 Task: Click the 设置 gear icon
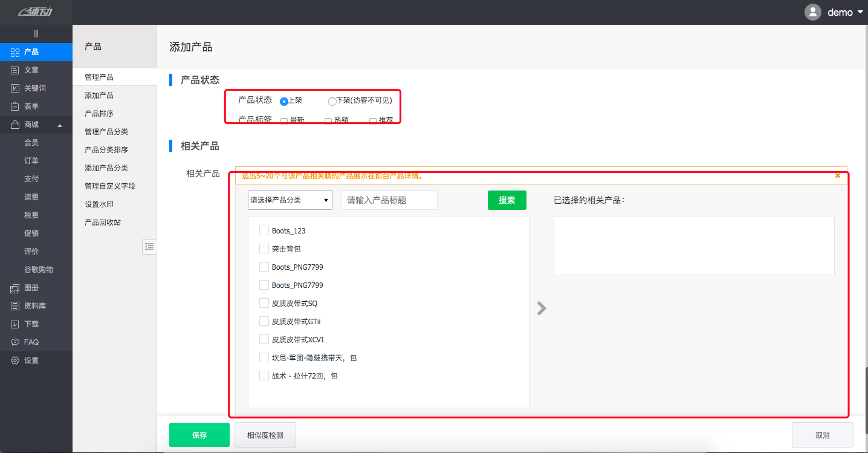tap(15, 360)
